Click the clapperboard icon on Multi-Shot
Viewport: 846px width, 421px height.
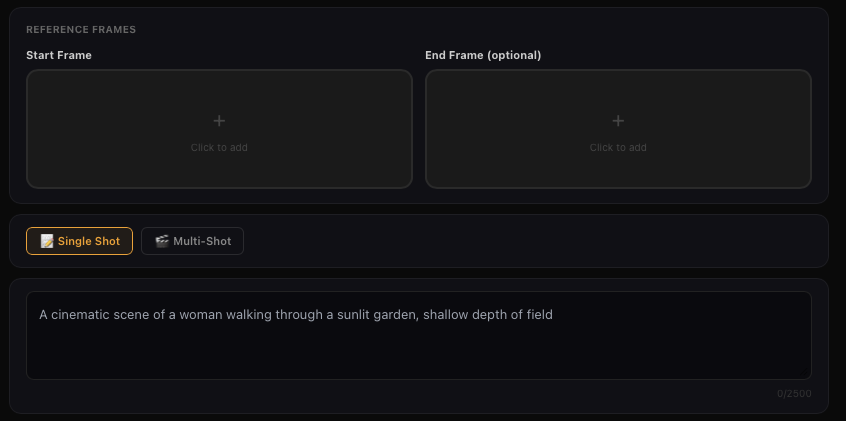pyautogui.click(x=161, y=241)
